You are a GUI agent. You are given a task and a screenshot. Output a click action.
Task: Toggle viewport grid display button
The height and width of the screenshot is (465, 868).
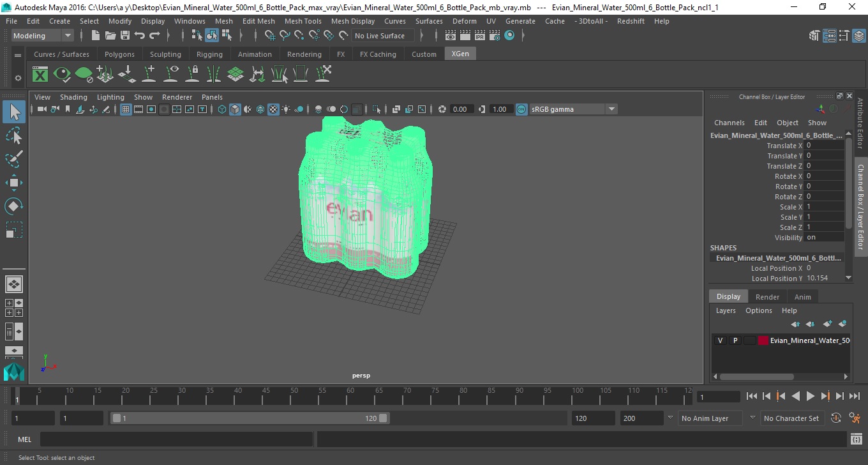point(126,109)
